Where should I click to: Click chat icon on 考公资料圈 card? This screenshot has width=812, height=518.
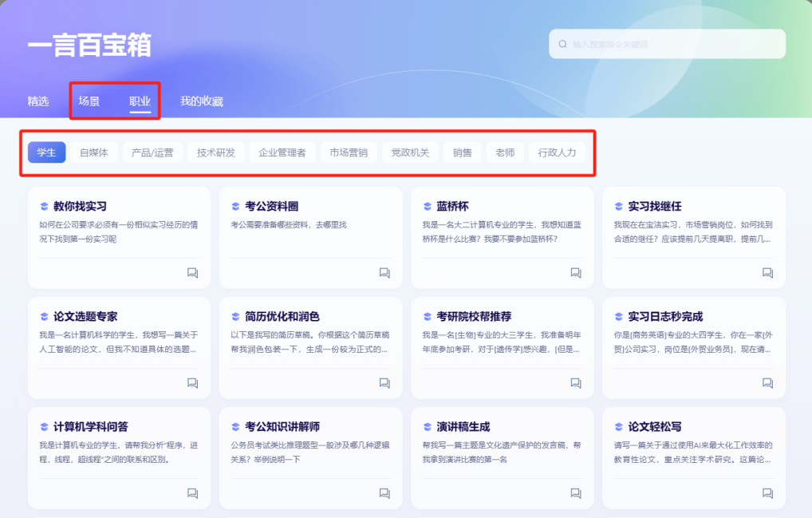[x=384, y=273]
